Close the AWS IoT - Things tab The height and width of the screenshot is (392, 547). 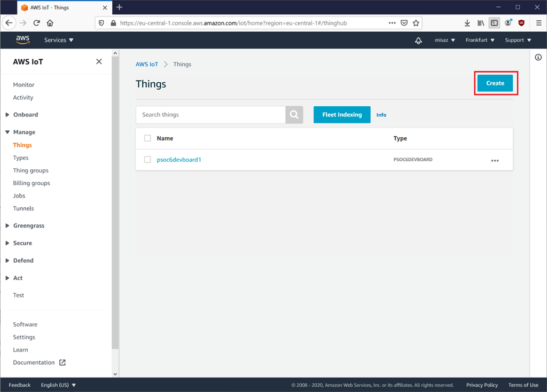point(105,7)
